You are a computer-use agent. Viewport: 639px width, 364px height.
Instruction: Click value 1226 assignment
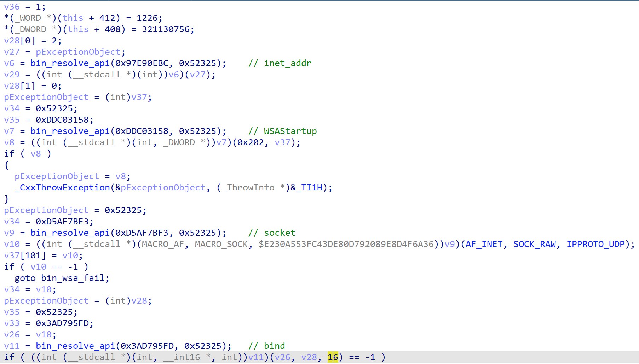(x=147, y=18)
